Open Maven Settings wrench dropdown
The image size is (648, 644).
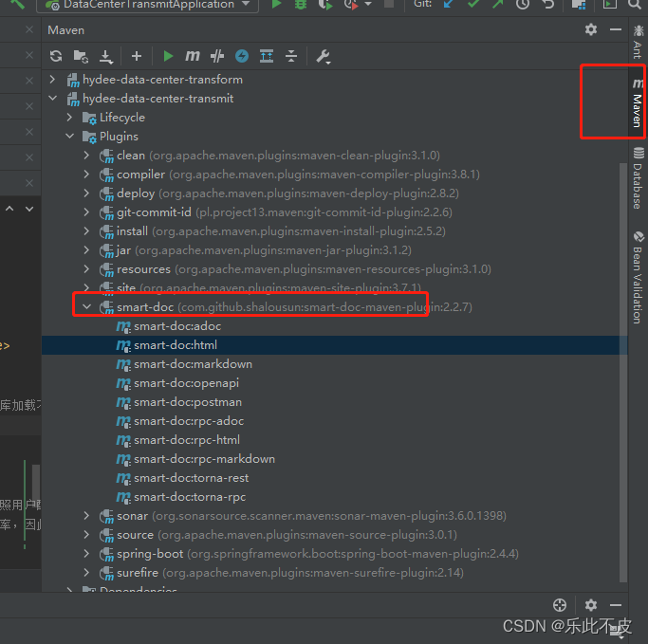[x=324, y=56]
